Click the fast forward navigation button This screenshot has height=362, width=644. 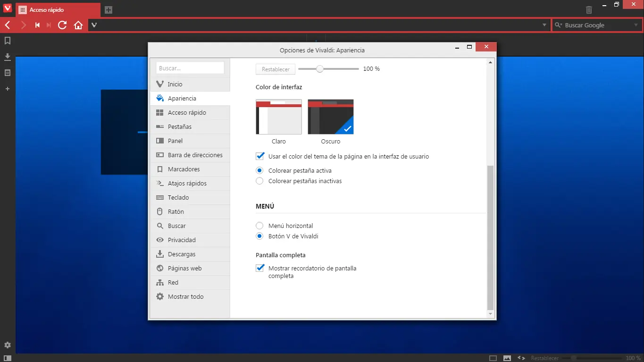[49, 25]
